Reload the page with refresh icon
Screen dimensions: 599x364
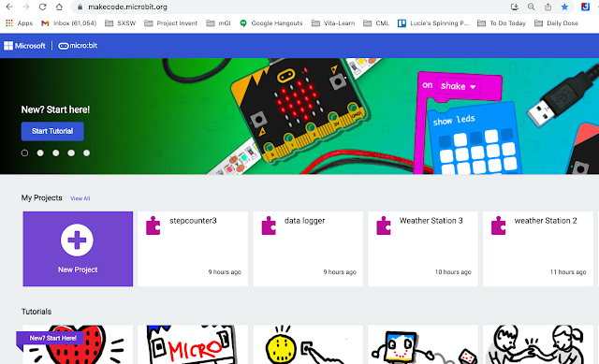(x=42, y=7)
